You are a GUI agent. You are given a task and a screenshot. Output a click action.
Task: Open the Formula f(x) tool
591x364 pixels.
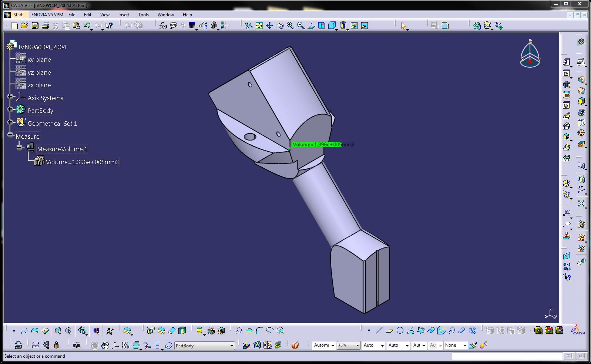(163, 26)
